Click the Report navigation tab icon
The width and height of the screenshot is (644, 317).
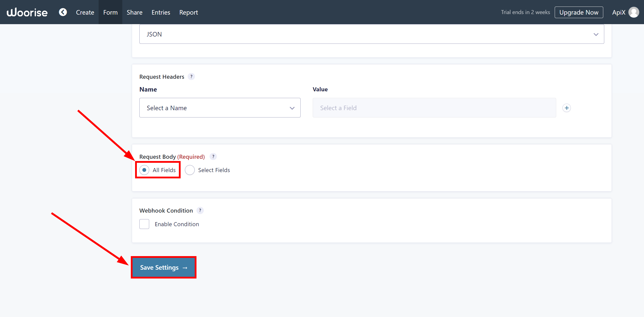(x=188, y=12)
